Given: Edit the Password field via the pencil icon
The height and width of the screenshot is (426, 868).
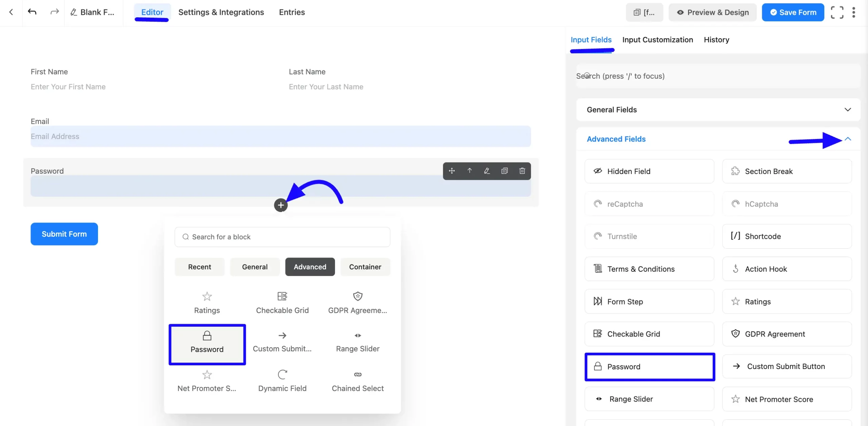Looking at the screenshot, I should (487, 171).
